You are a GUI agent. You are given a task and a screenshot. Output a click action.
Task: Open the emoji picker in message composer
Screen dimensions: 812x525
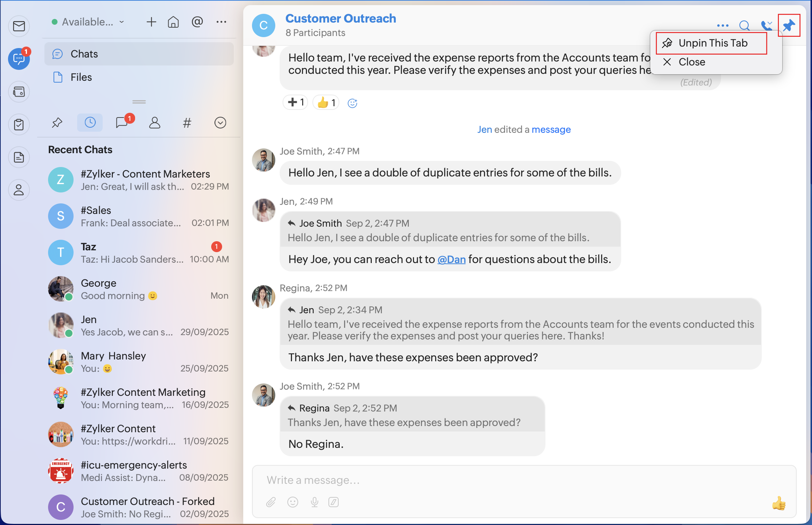tap(293, 502)
